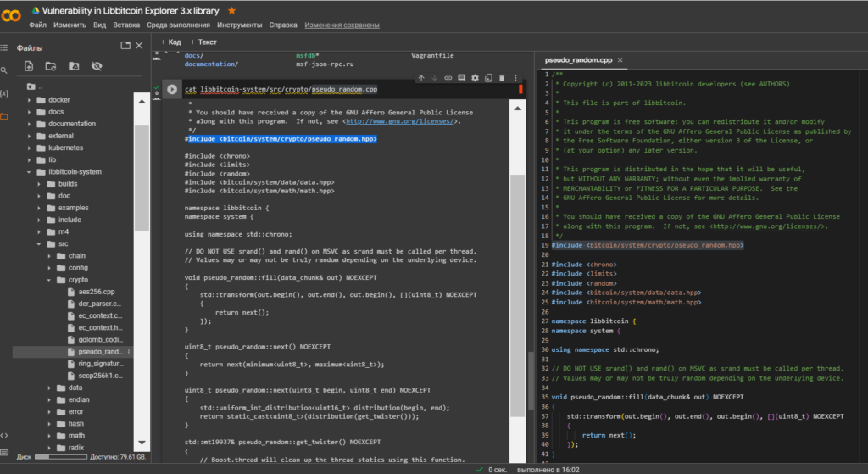Move cell down arrow icon

tap(435, 78)
